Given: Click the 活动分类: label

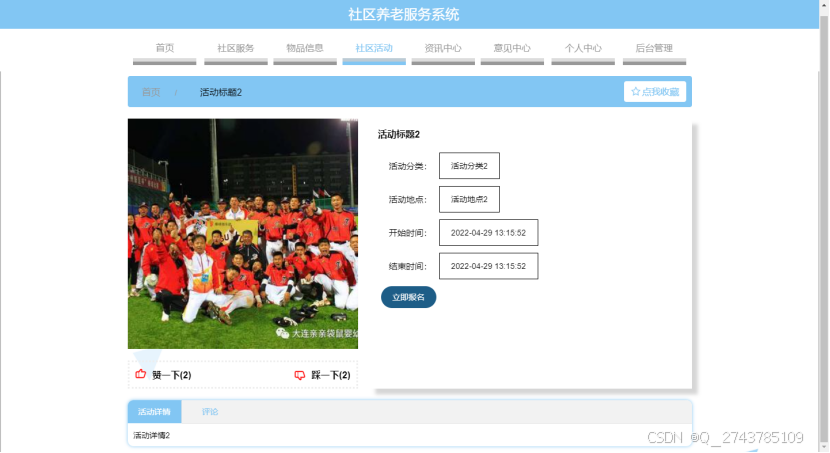Looking at the screenshot, I should 408,166.
